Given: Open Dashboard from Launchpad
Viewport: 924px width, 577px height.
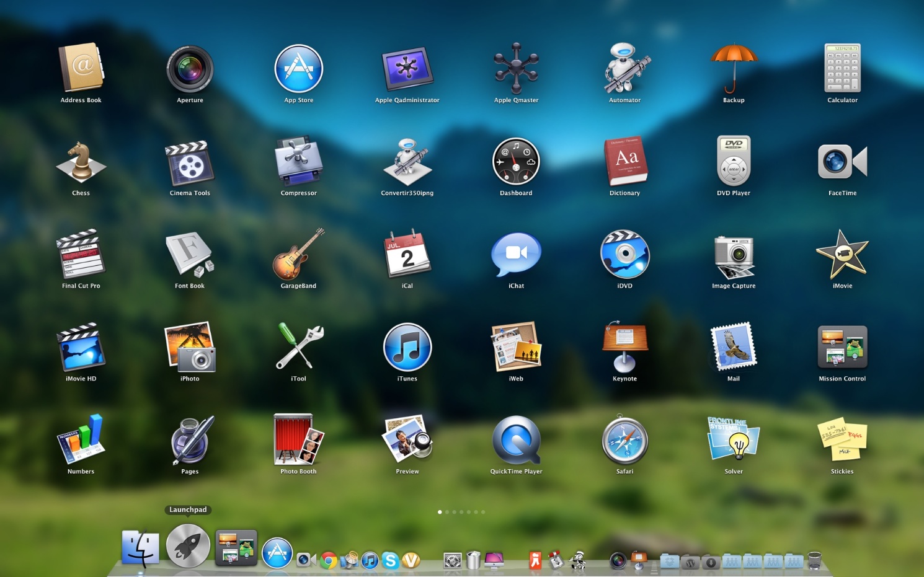Looking at the screenshot, I should (516, 162).
